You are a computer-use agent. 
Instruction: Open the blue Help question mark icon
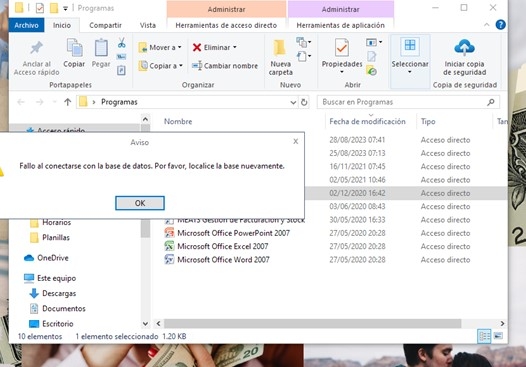[x=500, y=25]
